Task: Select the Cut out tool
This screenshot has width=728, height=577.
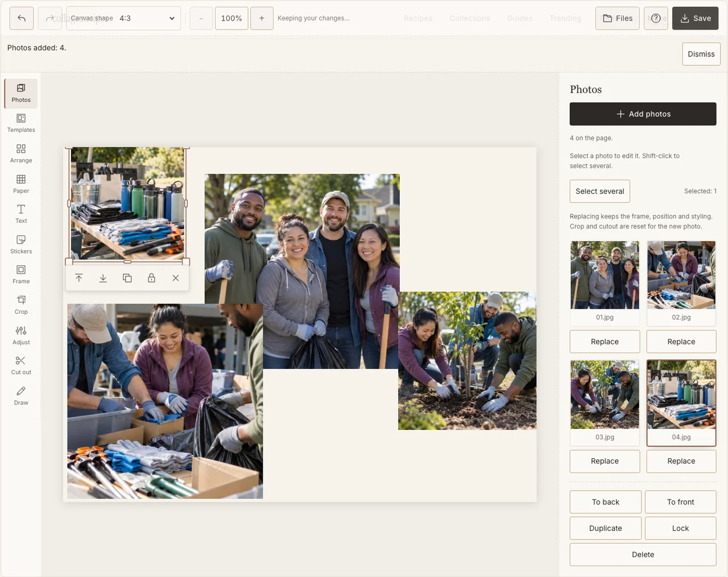Action: [21, 366]
